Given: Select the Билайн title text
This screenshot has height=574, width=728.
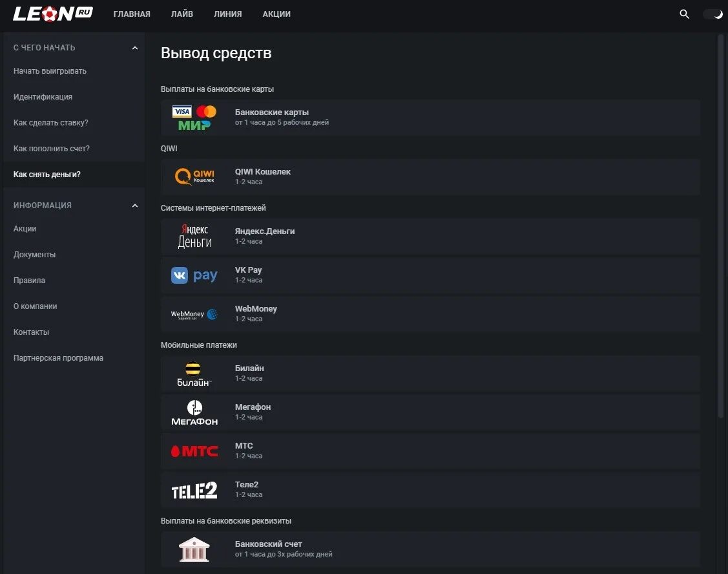Looking at the screenshot, I should click(249, 368).
